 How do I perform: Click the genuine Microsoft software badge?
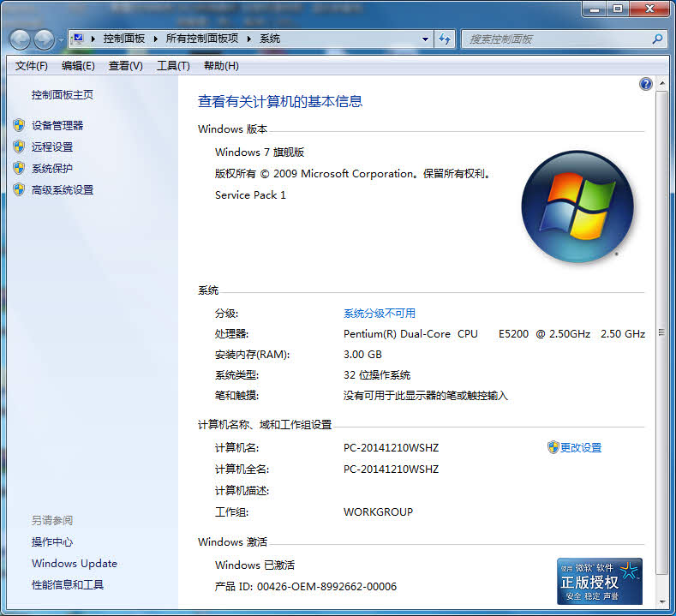click(x=600, y=581)
